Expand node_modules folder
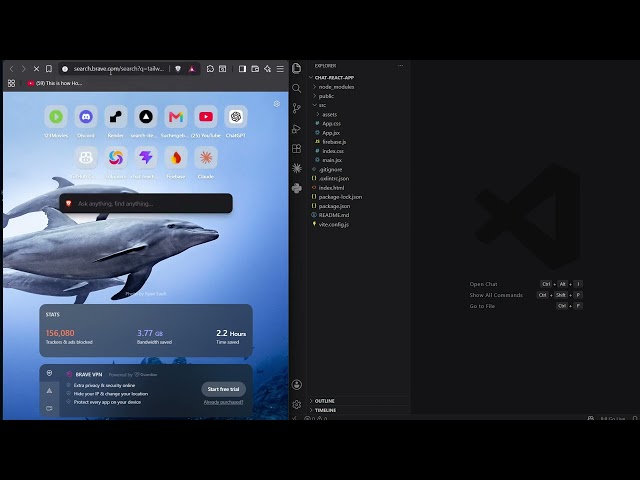640x480 pixels. tap(359, 87)
